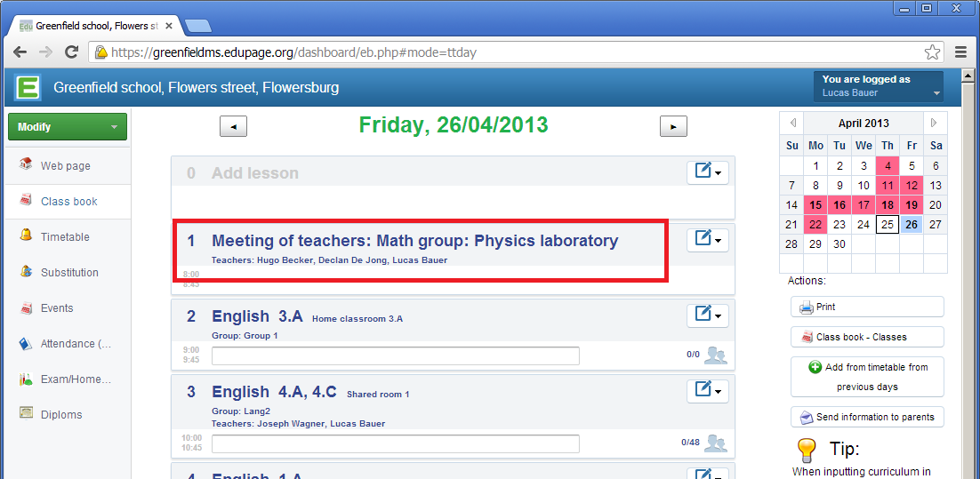
Task: Expand the green Modify dropdown
Action: click(68, 127)
